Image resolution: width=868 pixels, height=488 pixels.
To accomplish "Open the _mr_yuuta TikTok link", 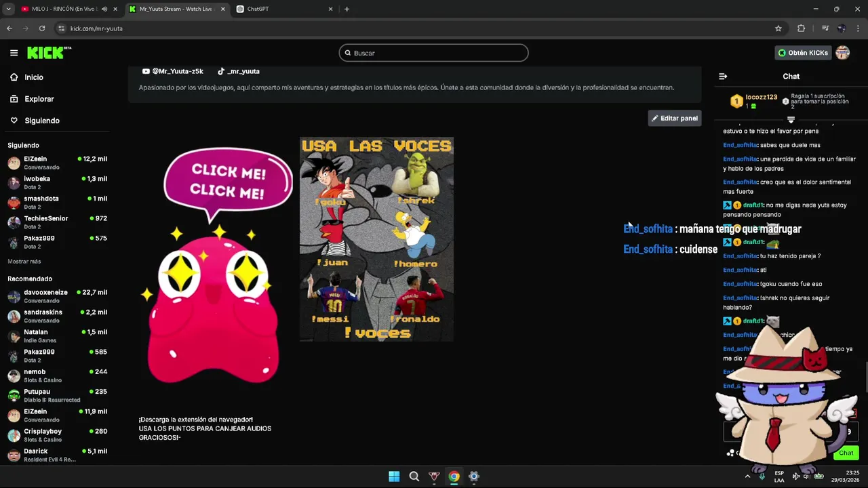I will [x=238, y=71].
